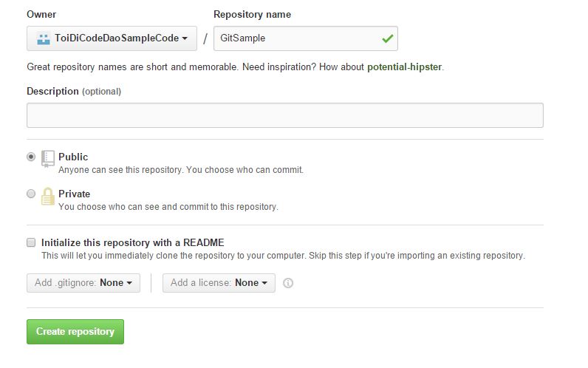Viewport: 588px width, 368px height.
Task: Click the license info circle icon
Action: coord(288,283)
